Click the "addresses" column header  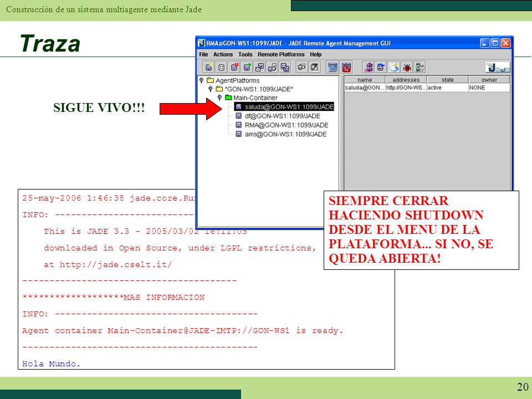[406, 80]
